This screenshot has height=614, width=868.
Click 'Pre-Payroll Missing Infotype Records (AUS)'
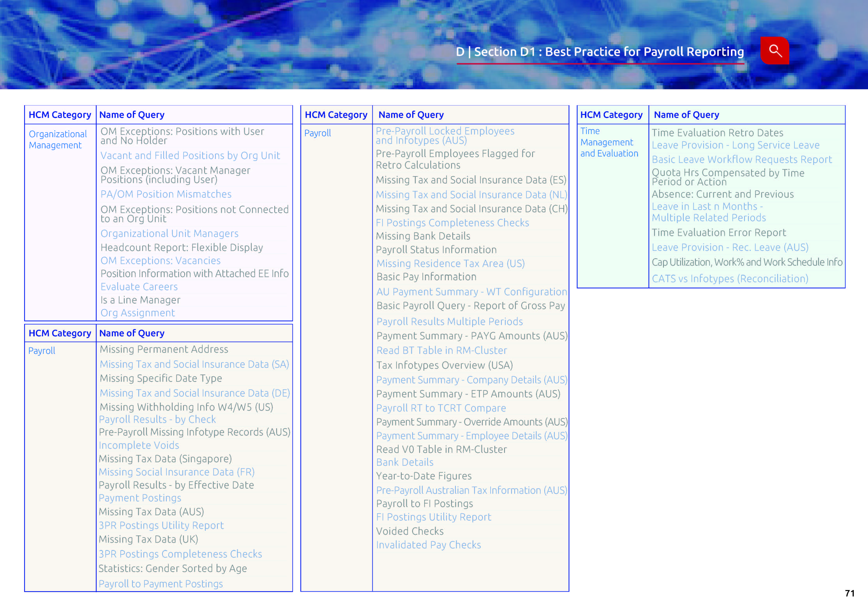[x=195, y=432]
